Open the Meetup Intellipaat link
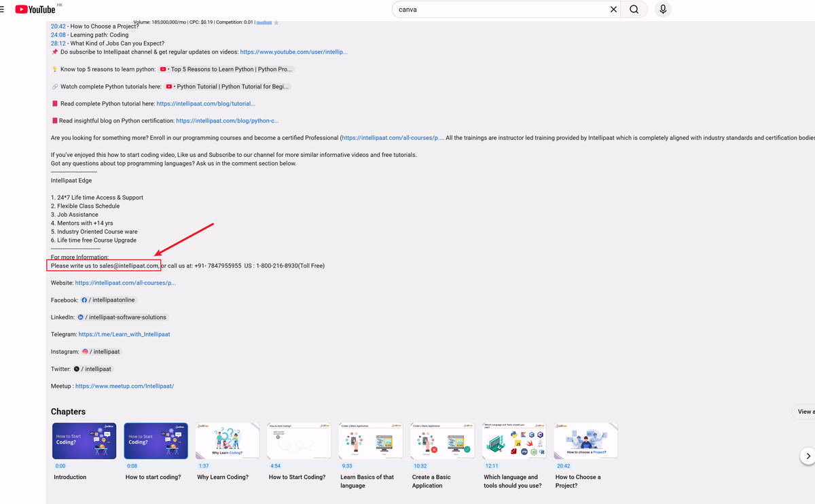The image size is (815, 504). coord(124,386)
